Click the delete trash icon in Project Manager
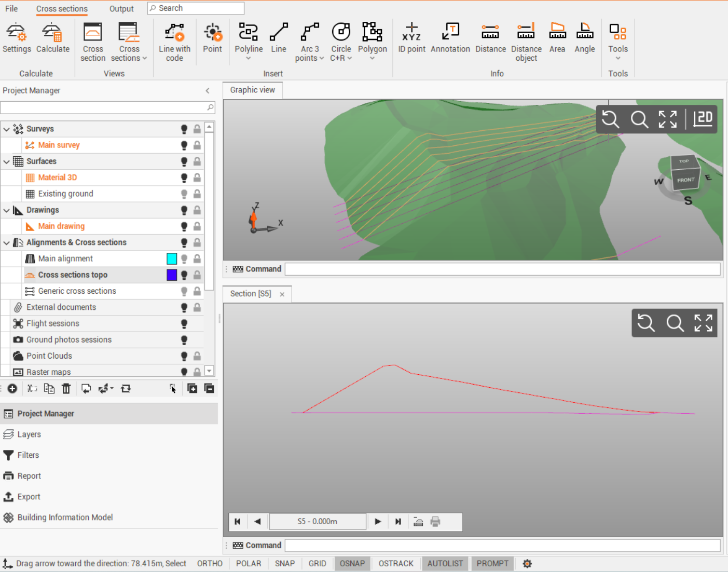The image size is (728, 572). pos(66,389)
